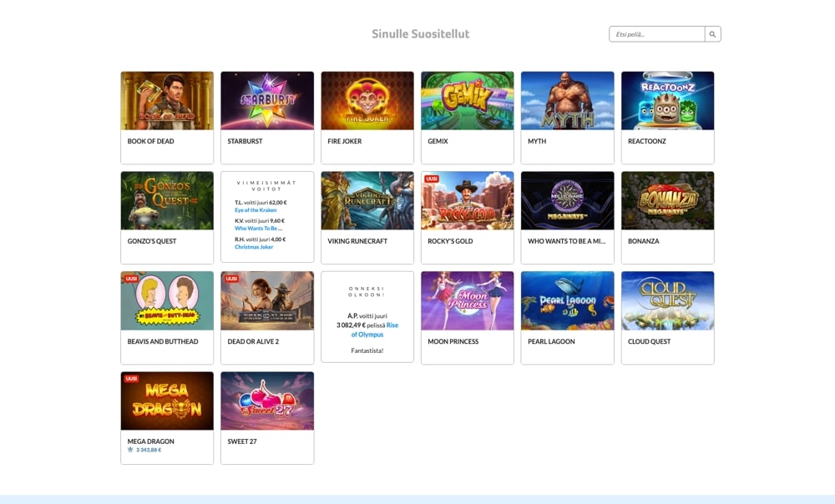Launch the Beavis and Butthead game image

pyautogui.click(x=167, y=300)
